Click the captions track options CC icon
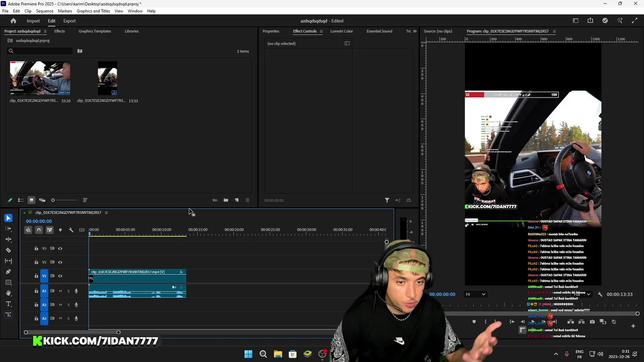Screen dimensions: 644x362 (82, 230)
